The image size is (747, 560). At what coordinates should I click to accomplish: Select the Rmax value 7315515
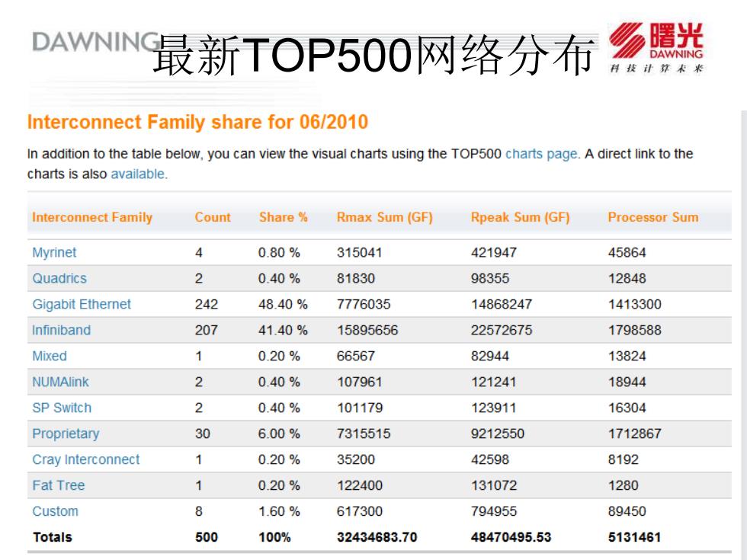[x=364, y=434]
